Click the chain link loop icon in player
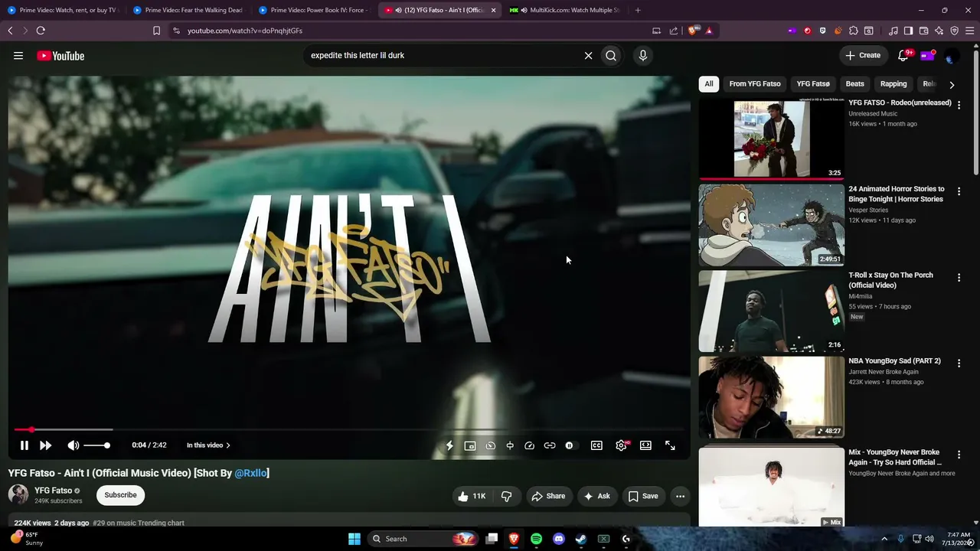The height and width of the screenshot is (551, 980). [x=550, y=445]
